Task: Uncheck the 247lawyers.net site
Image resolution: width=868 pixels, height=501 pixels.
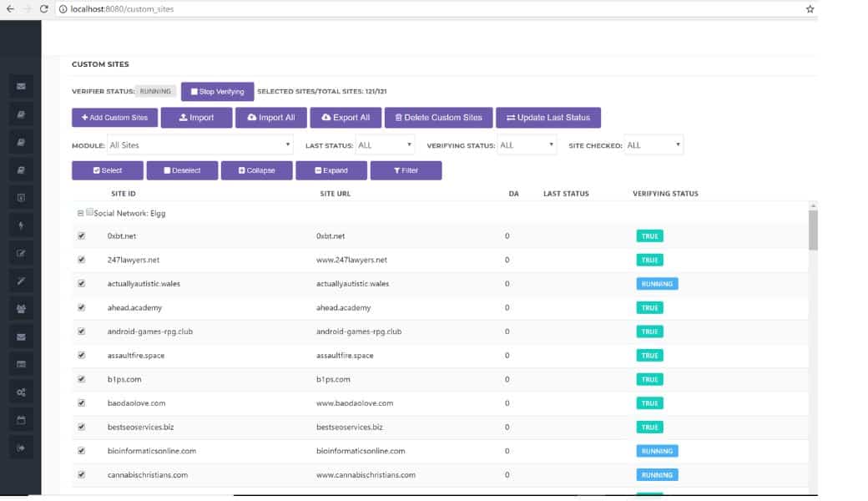Action: 82,260
